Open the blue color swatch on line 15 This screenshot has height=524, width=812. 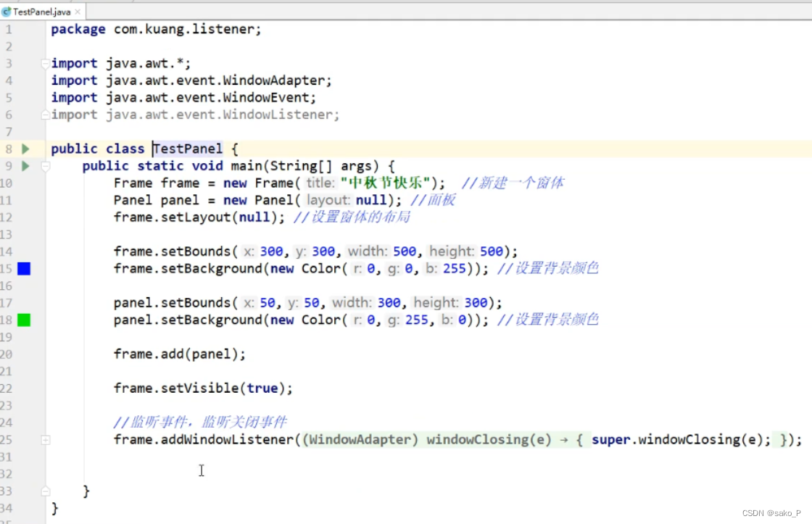24,269
